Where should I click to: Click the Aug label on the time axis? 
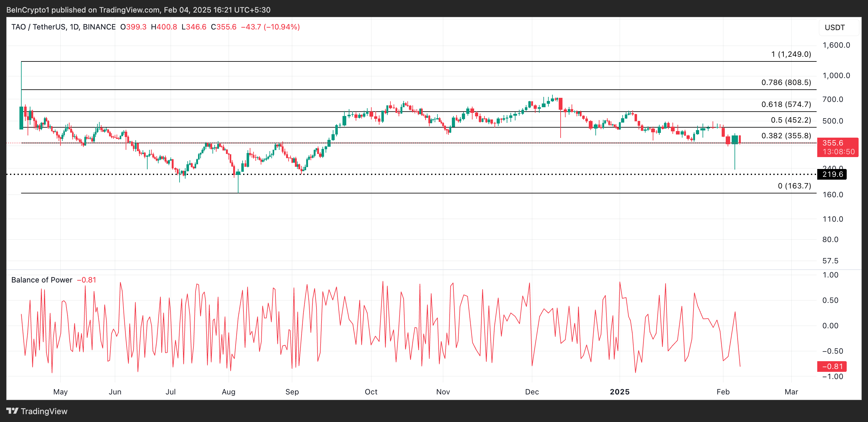228,392
